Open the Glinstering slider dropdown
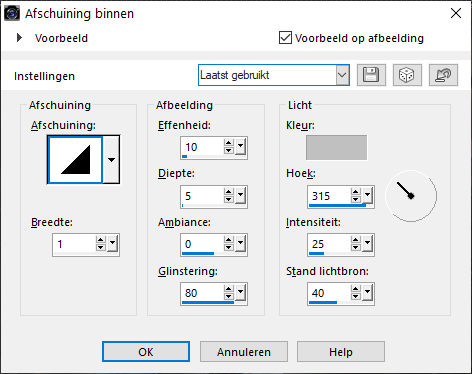 241,293
